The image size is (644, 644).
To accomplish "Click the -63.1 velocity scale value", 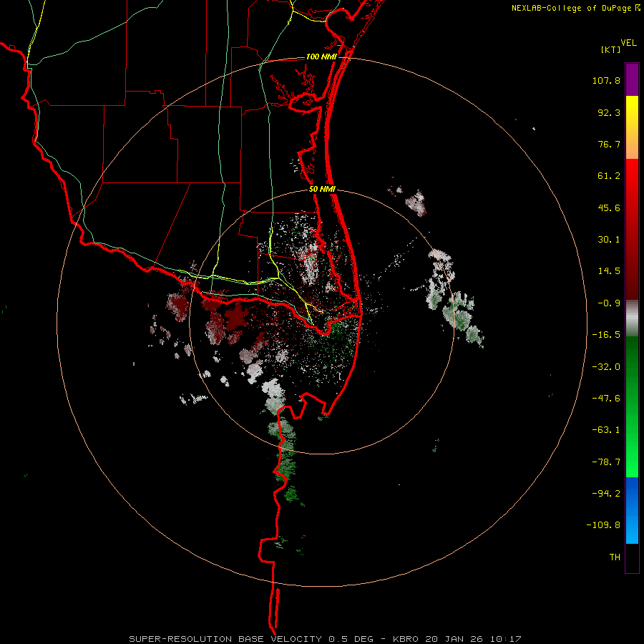I will click(x=606, y=430).
